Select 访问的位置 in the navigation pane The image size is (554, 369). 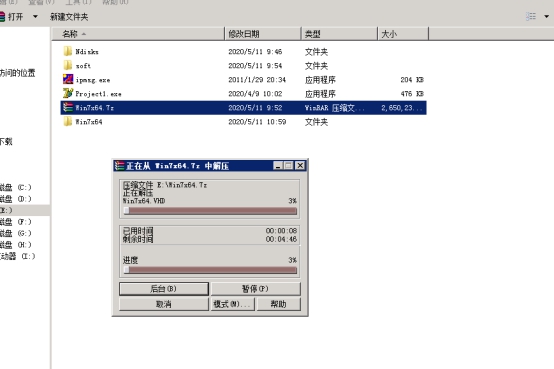(18, 73)
